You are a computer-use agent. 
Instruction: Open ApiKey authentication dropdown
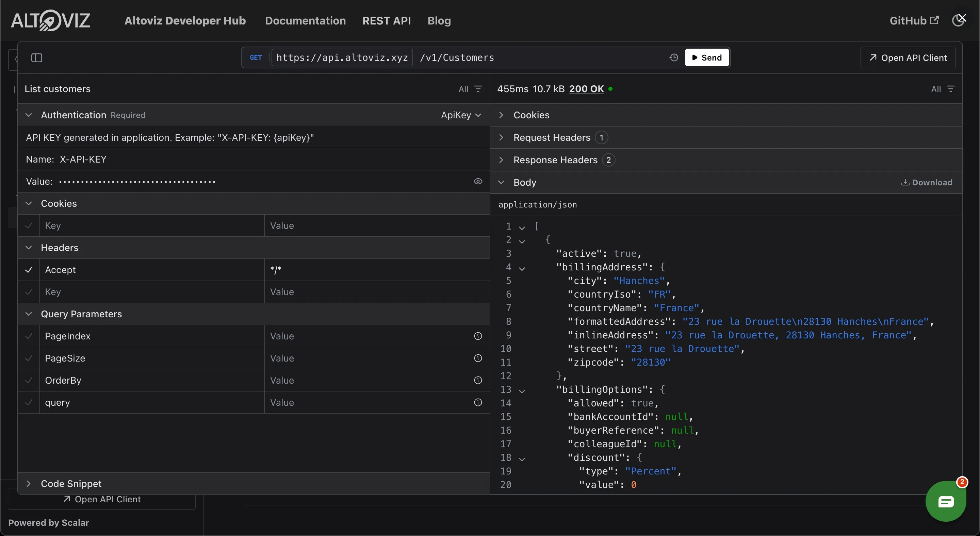461,115
